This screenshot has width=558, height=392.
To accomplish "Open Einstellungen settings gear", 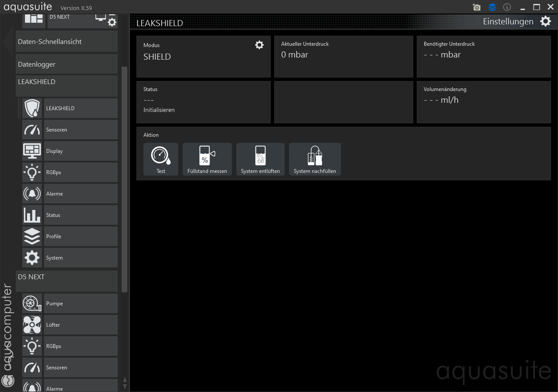I will pos(545,21).
